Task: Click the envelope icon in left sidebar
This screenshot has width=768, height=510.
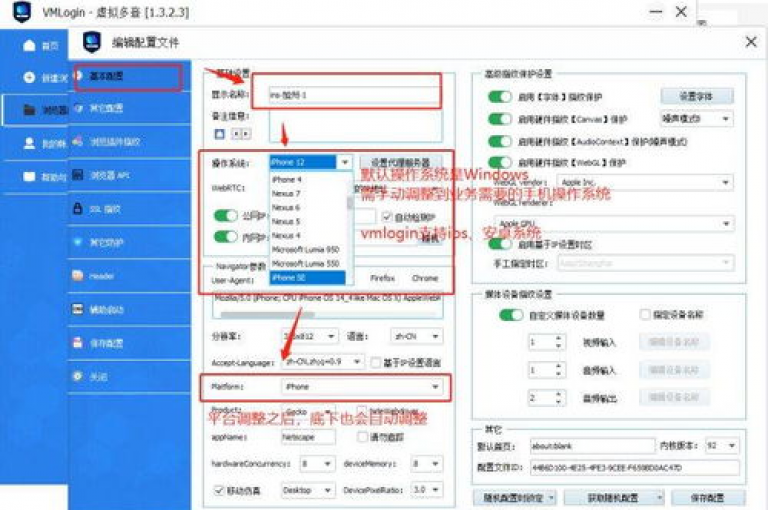Action: (x=29, y=176)
